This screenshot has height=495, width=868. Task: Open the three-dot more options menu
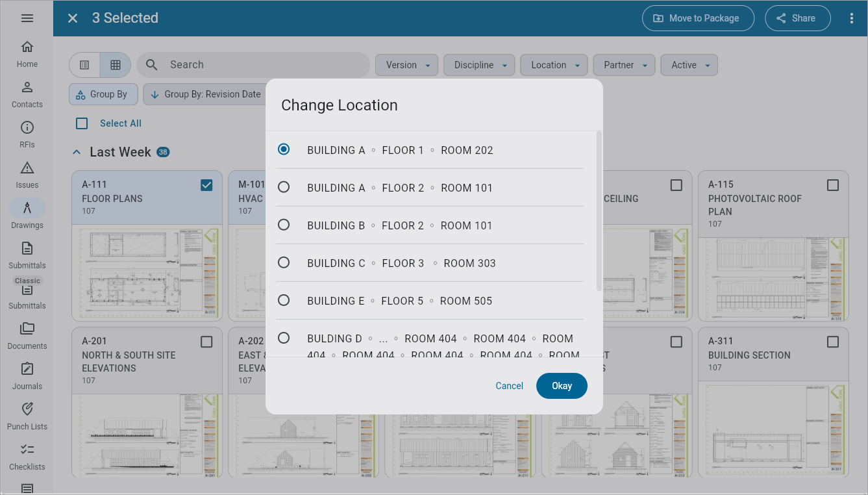pos(852,18)
